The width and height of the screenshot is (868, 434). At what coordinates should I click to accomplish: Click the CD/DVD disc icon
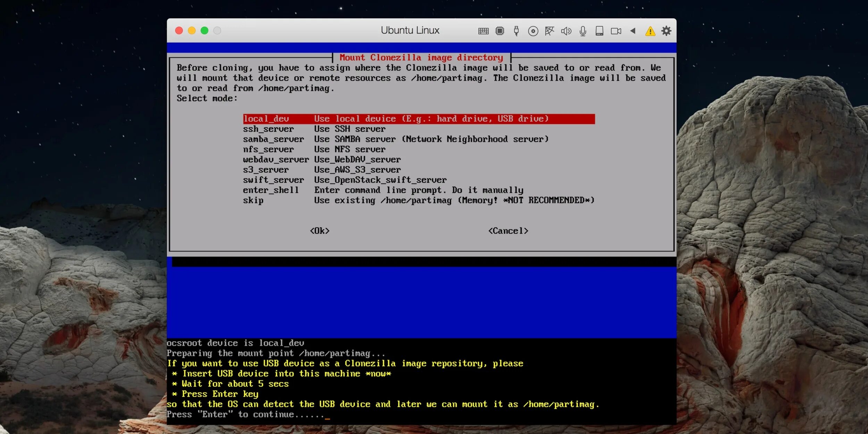click(x=533, y=31)
